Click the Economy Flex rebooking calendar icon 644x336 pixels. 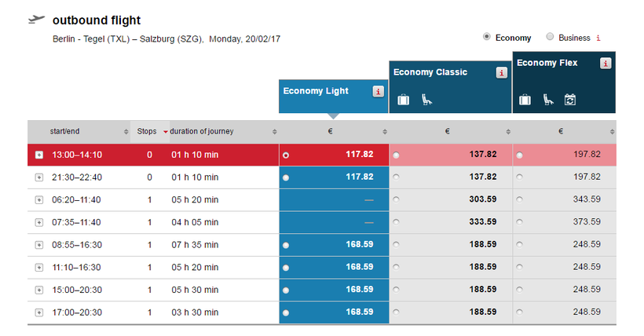570,100
